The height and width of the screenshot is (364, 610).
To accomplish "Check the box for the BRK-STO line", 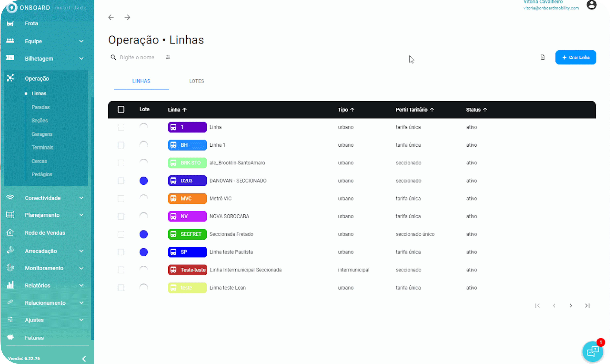I will pyautogui.click(x=121, y=163).
